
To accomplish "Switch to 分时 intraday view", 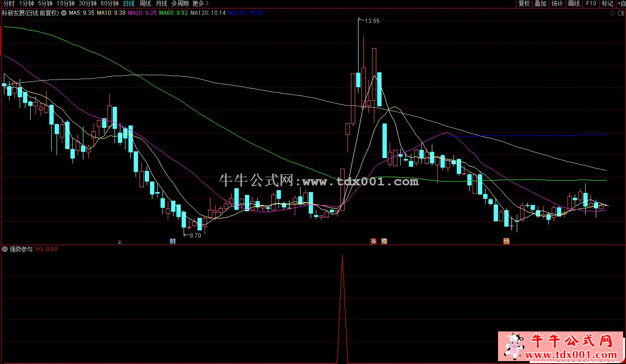I will tap(9, 3).
